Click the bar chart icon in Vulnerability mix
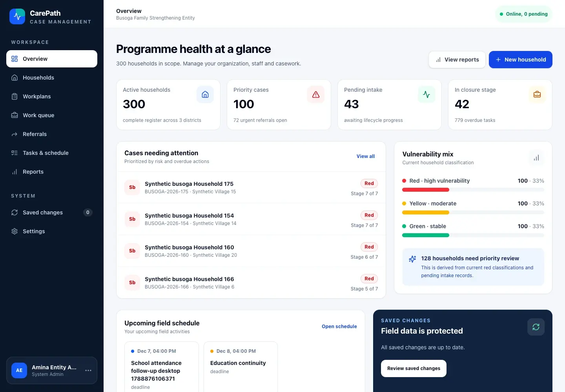The width and height of the screenshot is (565, 392). 536,158
